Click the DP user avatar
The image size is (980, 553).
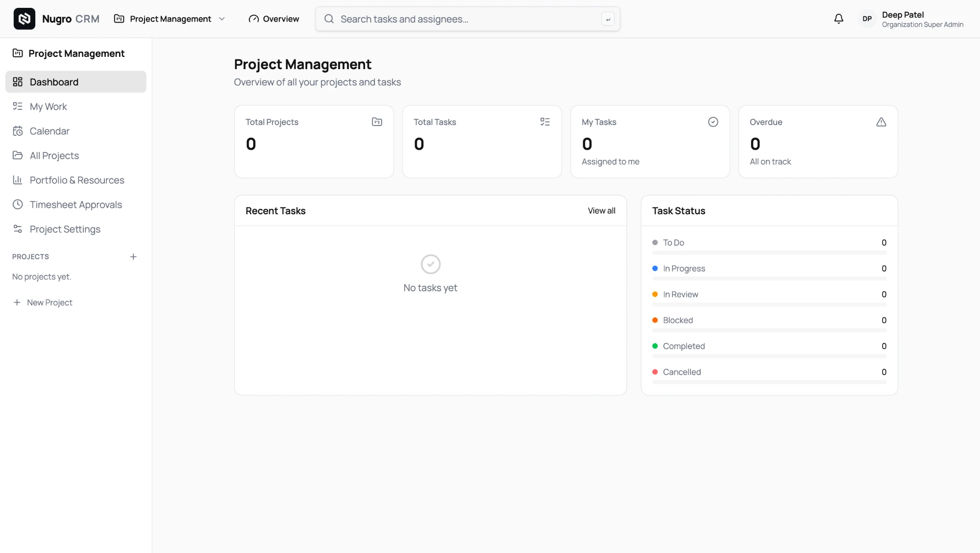[867, 19]
